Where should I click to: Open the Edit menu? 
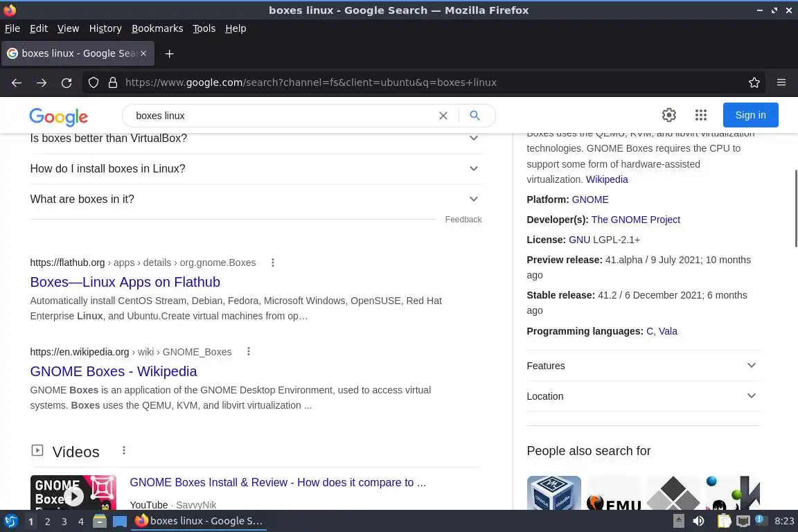(39, 28)
